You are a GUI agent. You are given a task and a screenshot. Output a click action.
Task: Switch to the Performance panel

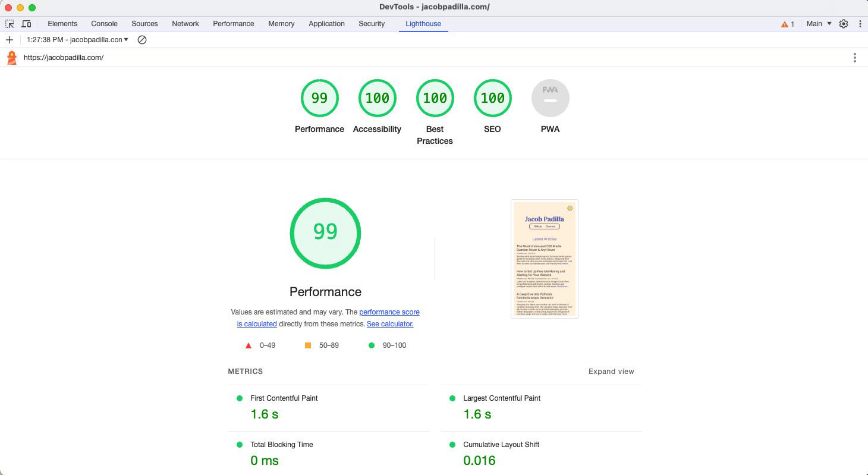[233, 24]
